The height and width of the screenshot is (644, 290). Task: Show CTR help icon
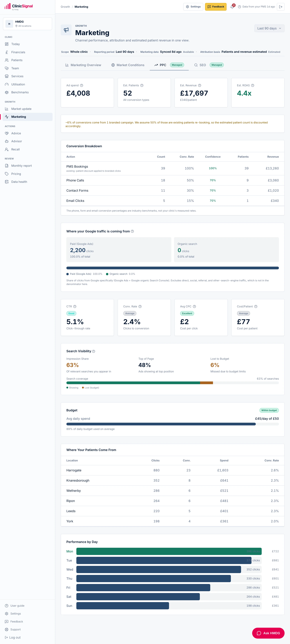click(75, 306)
